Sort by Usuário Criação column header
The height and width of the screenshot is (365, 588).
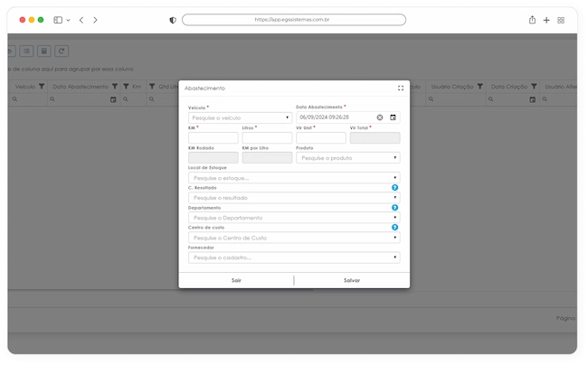tap(452, 87)
